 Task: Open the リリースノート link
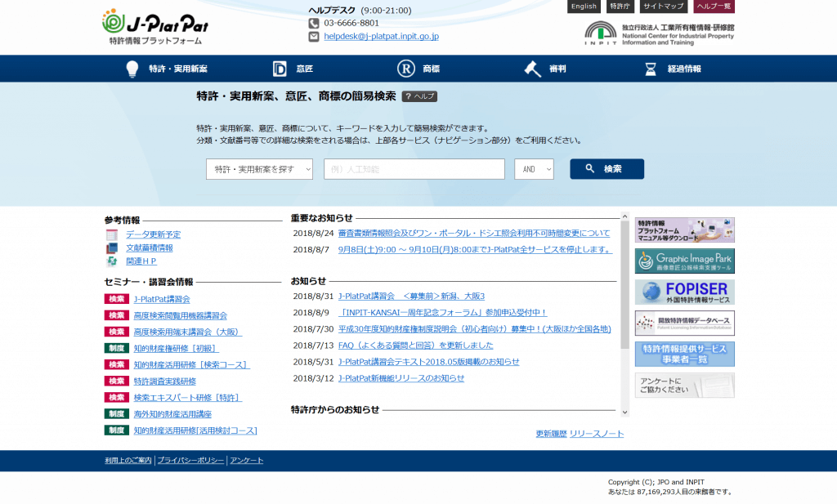[x=597, y=434]
